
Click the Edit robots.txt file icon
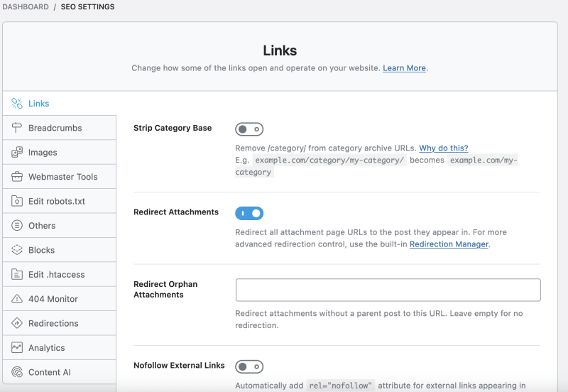point(16,201)
